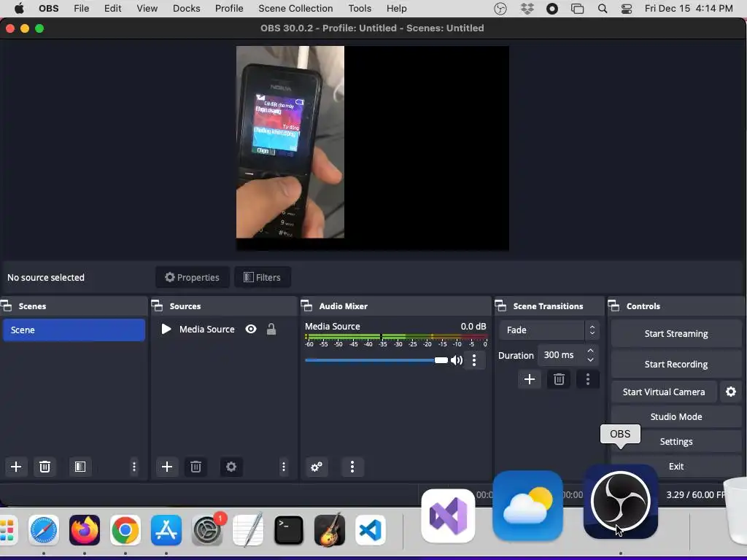Viewport: 747px width, 560px height.
Task: Open the Docks menu
Action: pyautogui.click(x=186, y=9)
